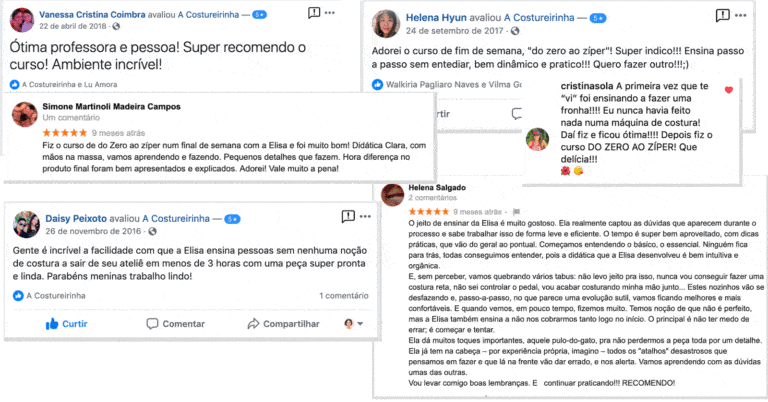The image size is (768, 402).
Task: Click the report flag icon on Helena Hyun's review
Action: pos(722,16)
